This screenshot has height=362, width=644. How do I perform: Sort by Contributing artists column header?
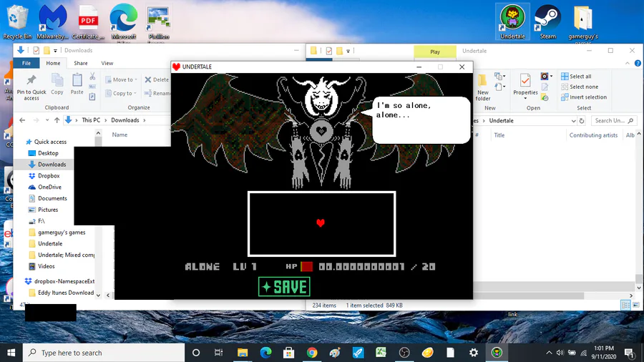(x=593, y=135)
